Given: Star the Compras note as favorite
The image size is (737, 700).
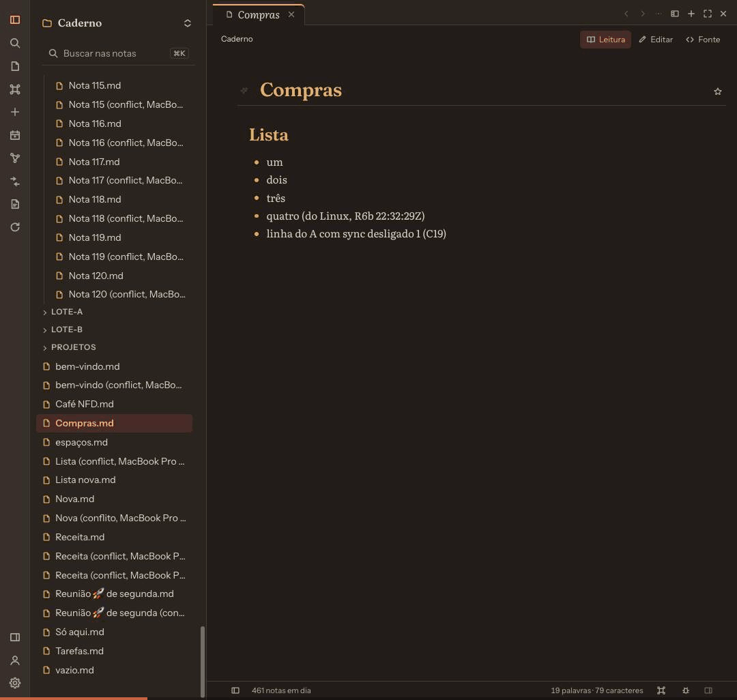Looking at the screenshot, I should (717, 91).
